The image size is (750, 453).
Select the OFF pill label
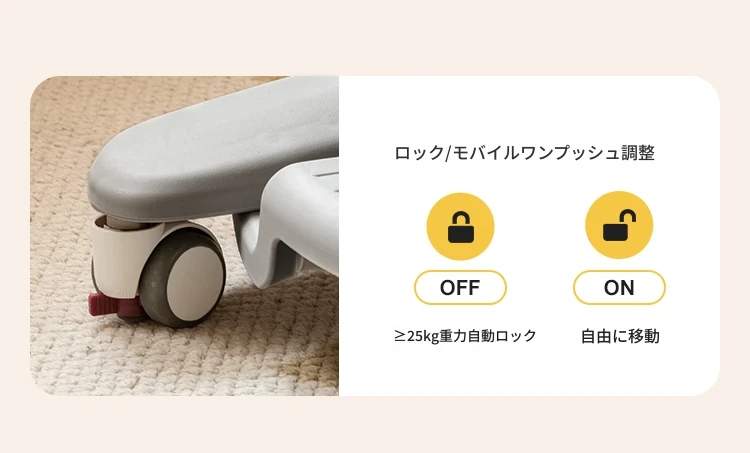[x=460, y=288]
